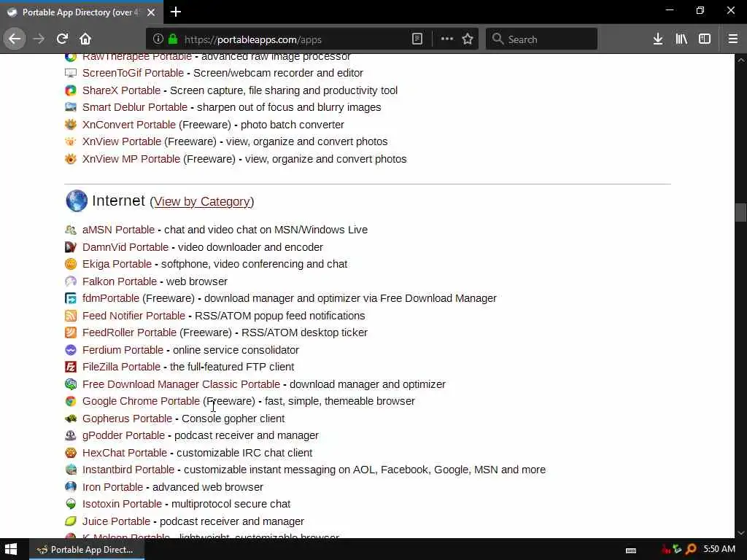Open Juice Portable link
747x560 pixels.
coord(116,521)
